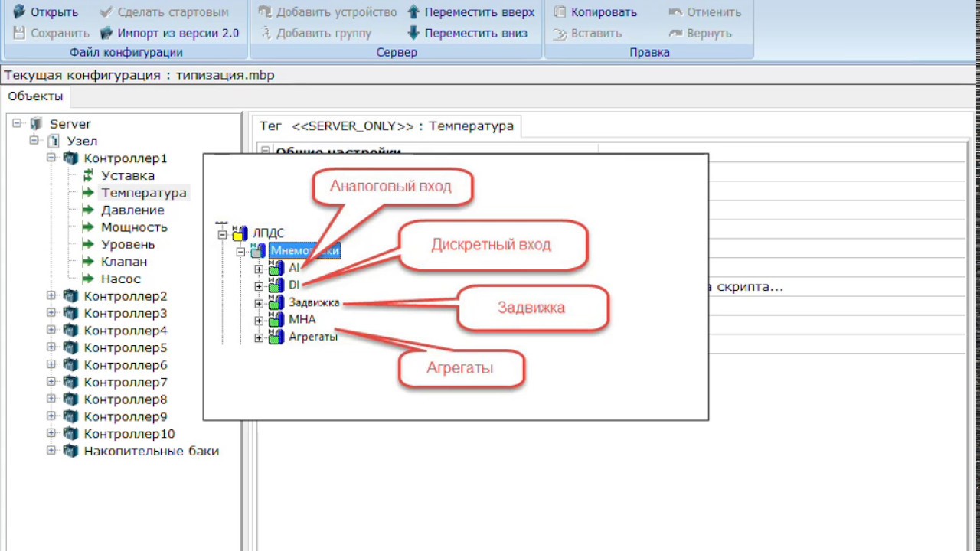The image size is (980, 551).
Task: Click the Контроллер9 device icon
Action: tap(71, 417)
